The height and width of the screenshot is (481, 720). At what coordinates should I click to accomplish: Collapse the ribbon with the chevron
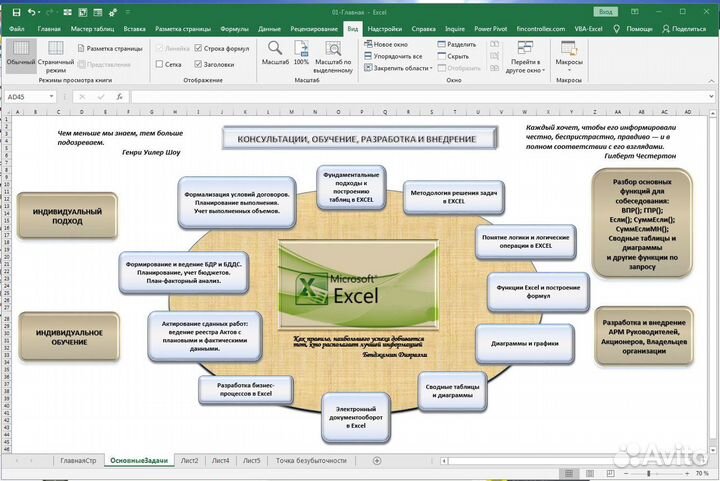coord(712,80)
